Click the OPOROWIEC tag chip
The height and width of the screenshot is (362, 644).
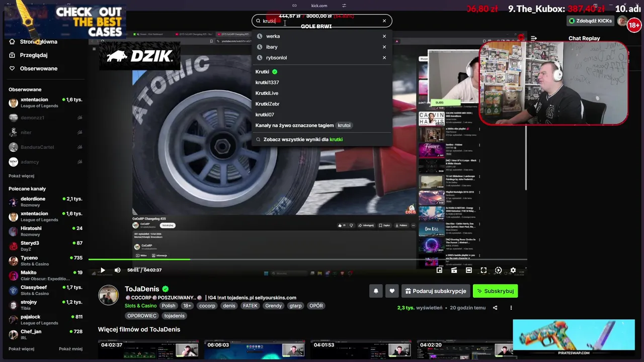142,316
